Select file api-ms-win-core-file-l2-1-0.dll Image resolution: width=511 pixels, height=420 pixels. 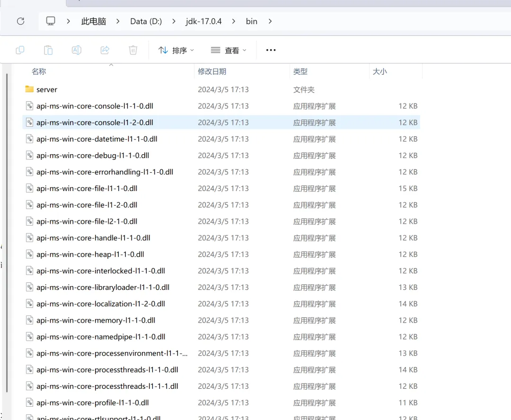(x=87, y=221)
